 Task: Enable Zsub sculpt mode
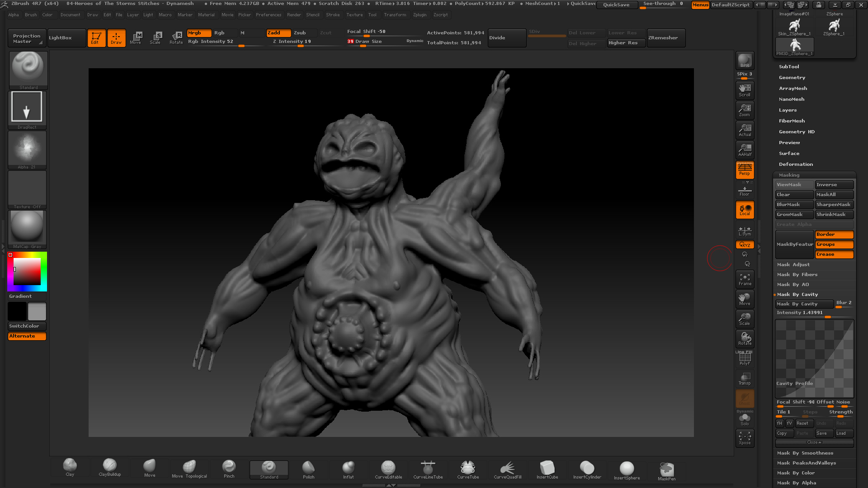(305, 33)
